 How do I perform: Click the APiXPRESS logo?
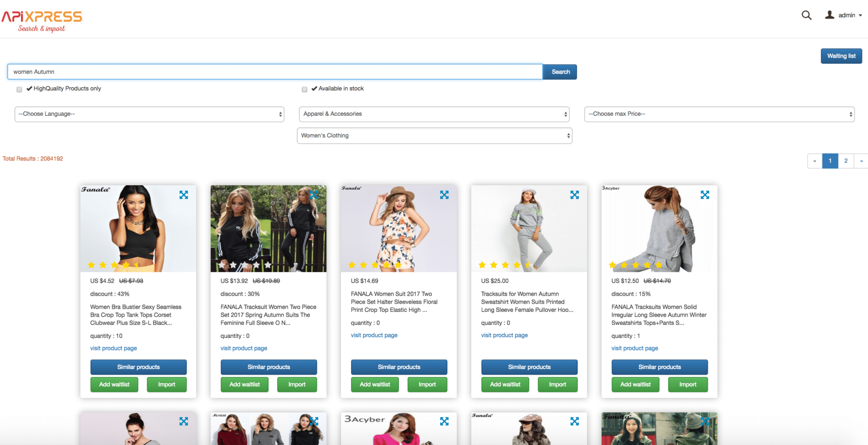pos(42,21)
